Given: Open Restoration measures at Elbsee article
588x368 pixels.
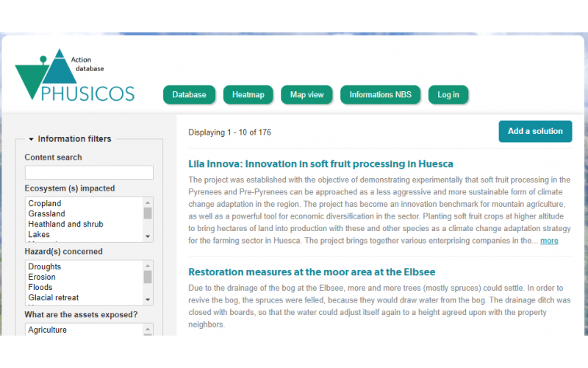Looking at the screenshot, I should pos(312,272).
